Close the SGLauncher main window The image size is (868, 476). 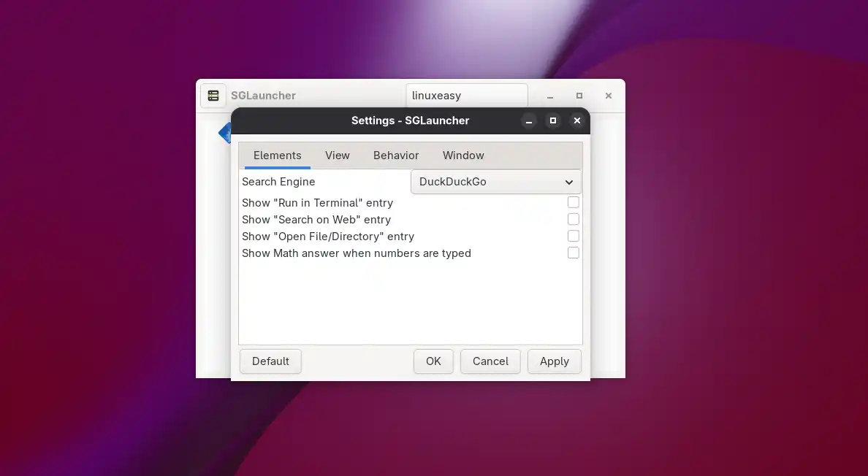(x=609, y=96)
